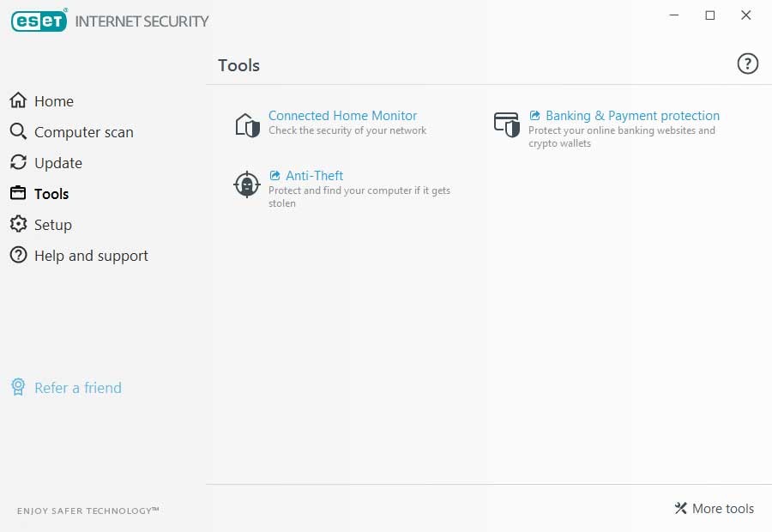Click the Update refresh icon

point(18,162)
